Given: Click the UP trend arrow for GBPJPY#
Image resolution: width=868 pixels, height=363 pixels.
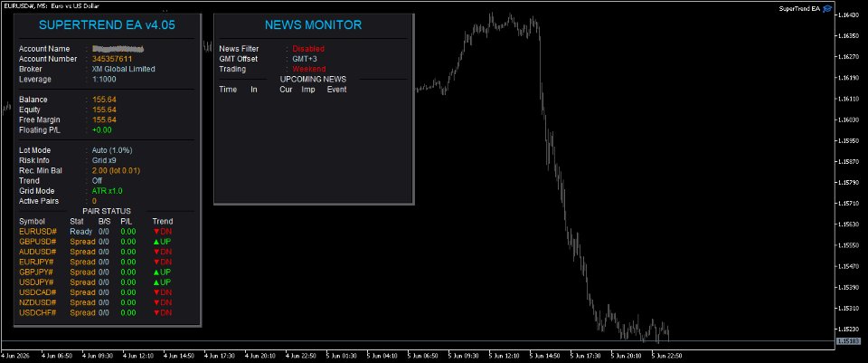Looking at the screenshot, I should tap(162, 272).
